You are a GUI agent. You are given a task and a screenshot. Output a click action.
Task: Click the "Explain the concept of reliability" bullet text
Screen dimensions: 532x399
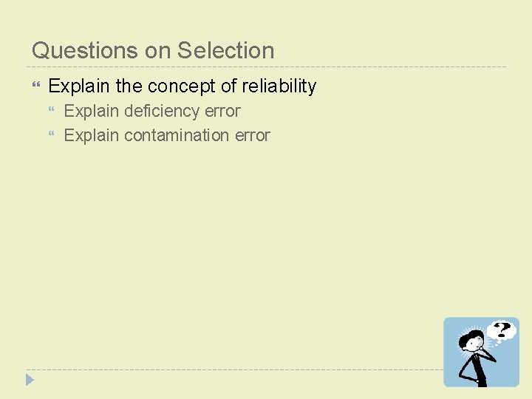coord(182,86)
